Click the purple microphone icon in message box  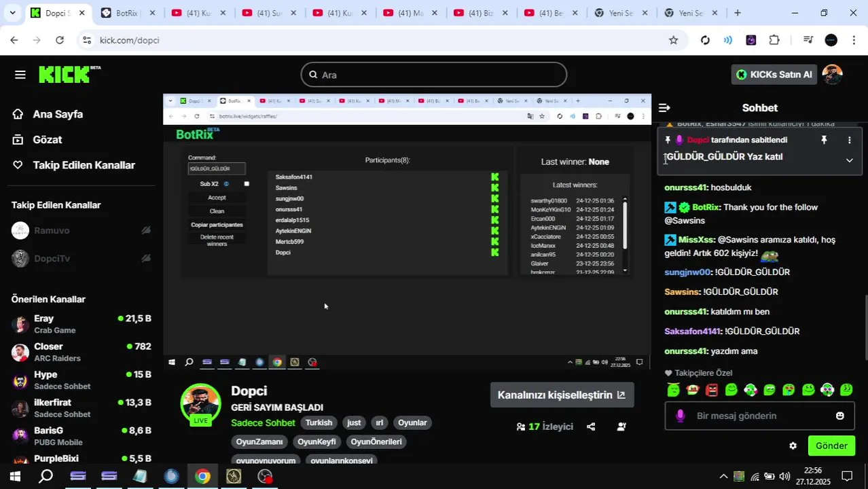681,416
